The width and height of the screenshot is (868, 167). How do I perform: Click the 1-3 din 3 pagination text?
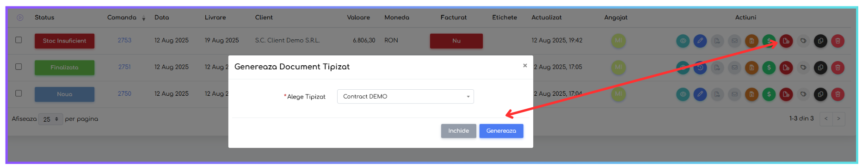click(x=801, y=118)
